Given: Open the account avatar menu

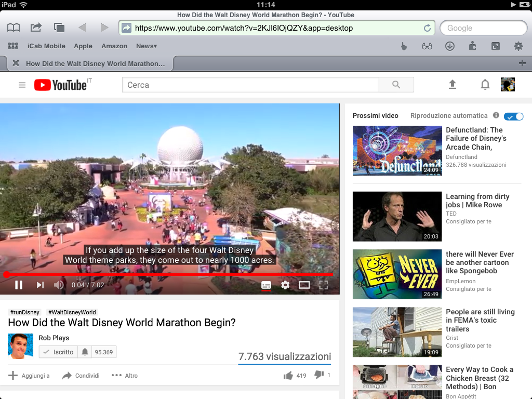Looking at the screenshot, I should 508,85.
